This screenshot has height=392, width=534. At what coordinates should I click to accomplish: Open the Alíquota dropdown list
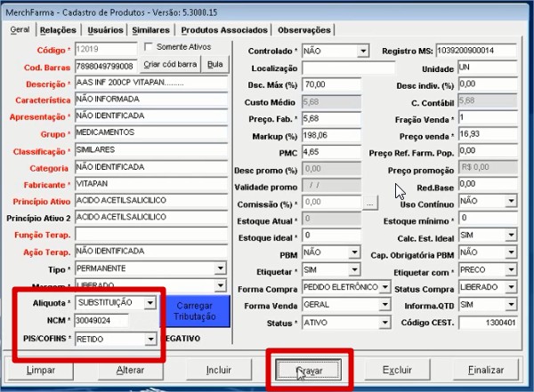[150, 303]
